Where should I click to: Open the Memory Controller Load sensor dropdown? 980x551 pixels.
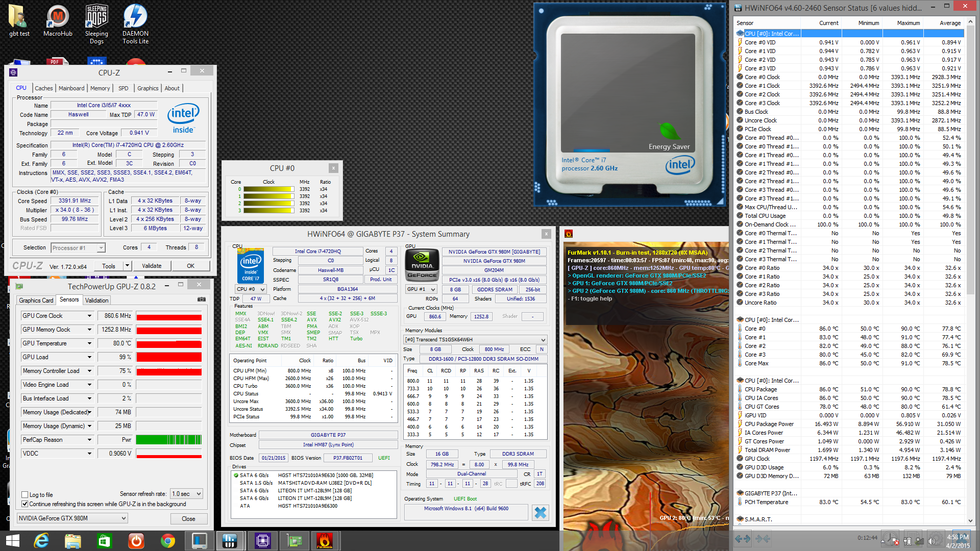click(89, 371)
